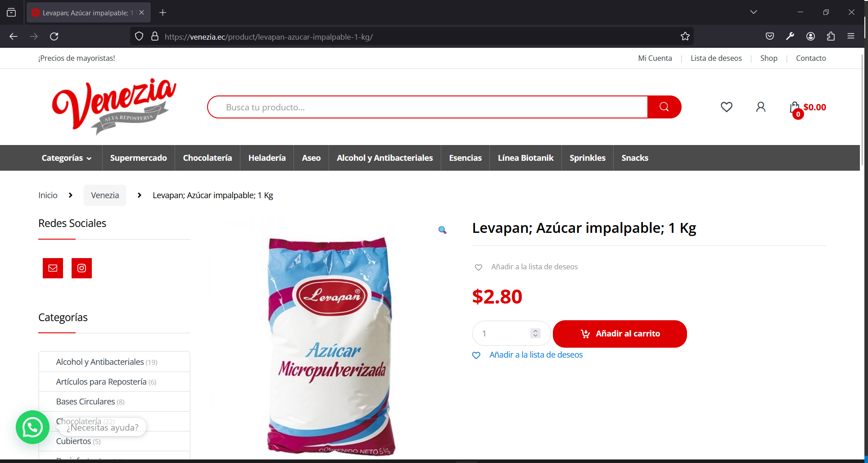Click the quantity stepper arrows

[535, 333]
